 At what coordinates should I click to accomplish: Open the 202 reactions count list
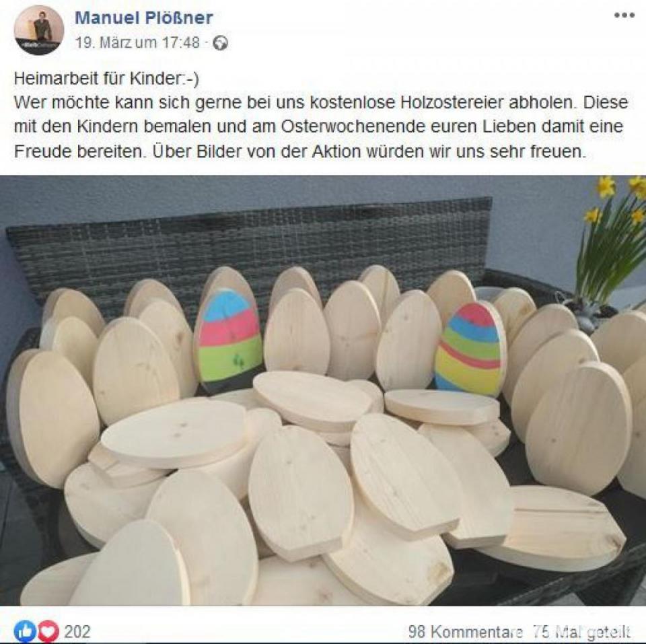(x=77, y=631)
